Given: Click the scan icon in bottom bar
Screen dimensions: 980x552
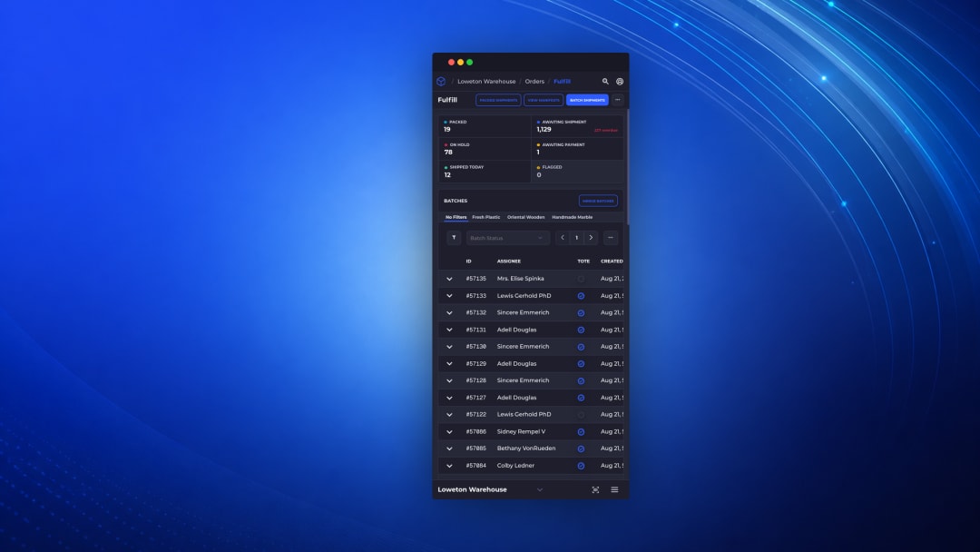Looking at the screenshot, I should [x=595, y=490].
